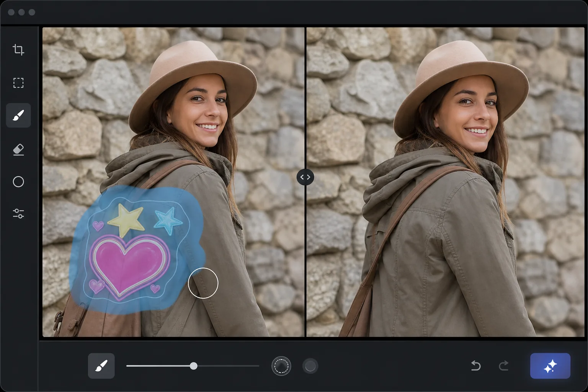Select the Eraser tool
Screen dimensions: 588x392
coord(18,149)
